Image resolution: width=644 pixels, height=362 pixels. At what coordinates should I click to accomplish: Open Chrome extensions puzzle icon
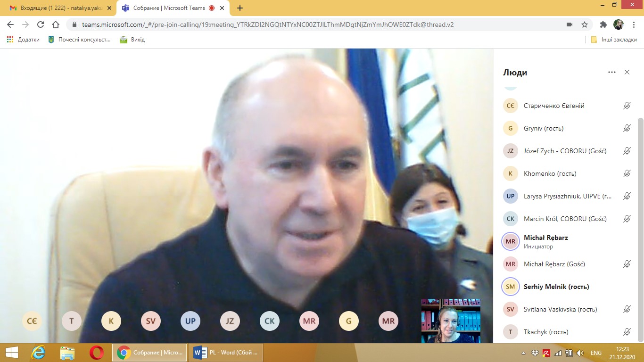tap(603, 25)
